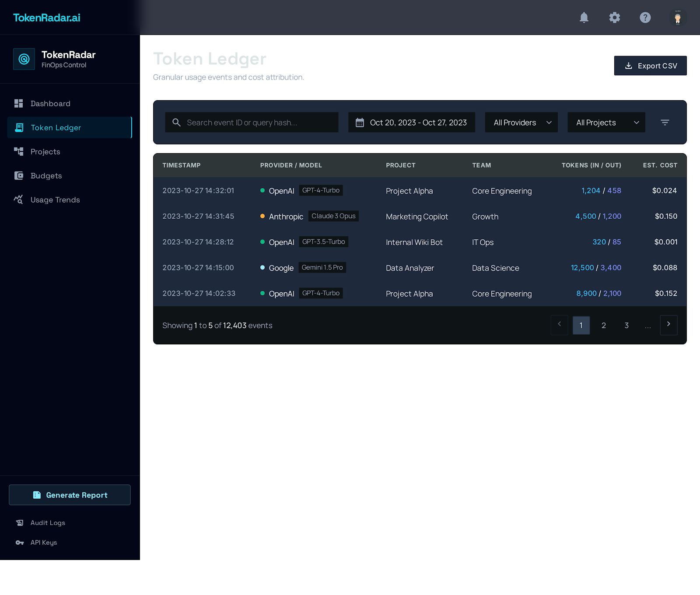Click the $0.088 cost value
This screenshot has height=595, width=700.
click(x=665, y=268)
